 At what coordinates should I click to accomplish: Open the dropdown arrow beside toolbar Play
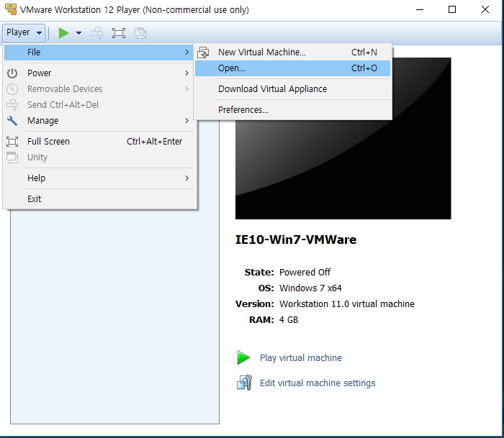(78, 33)
